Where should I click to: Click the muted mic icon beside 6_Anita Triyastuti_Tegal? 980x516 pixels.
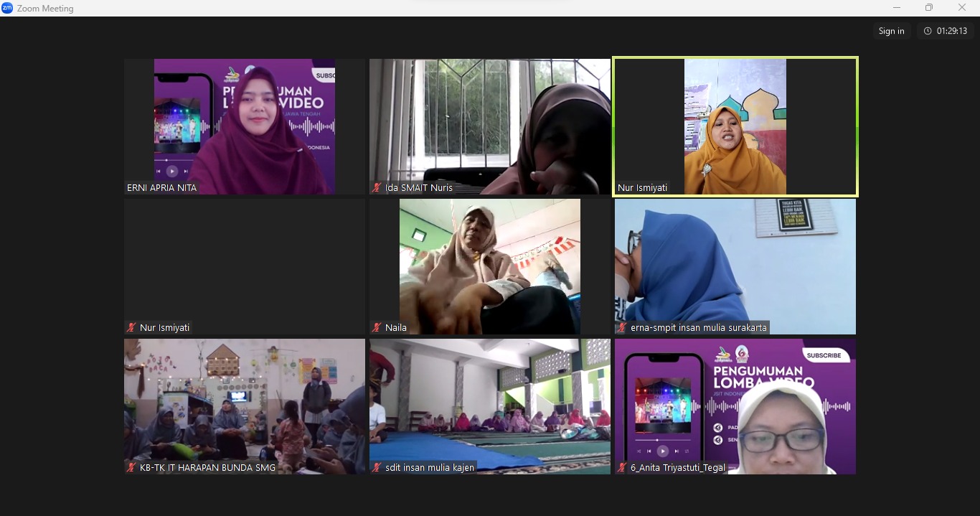[622, 468]
